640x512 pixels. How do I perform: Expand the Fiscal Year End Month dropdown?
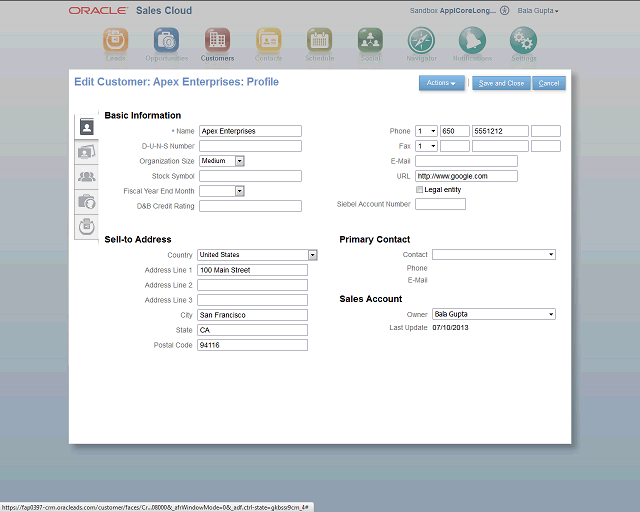click(x=240, y=191)
